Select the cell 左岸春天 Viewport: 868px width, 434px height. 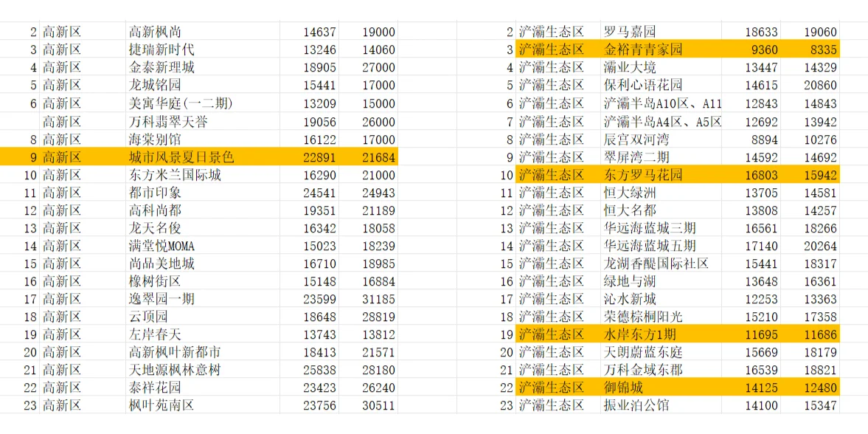coord(202,335)
